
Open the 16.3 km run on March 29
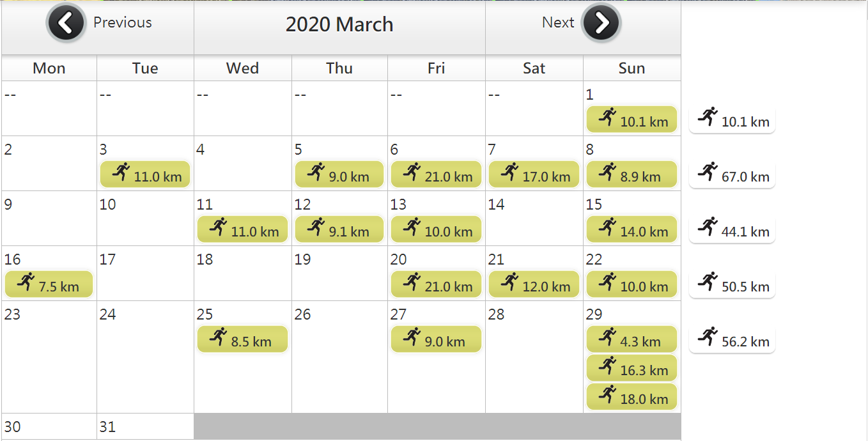632,368
